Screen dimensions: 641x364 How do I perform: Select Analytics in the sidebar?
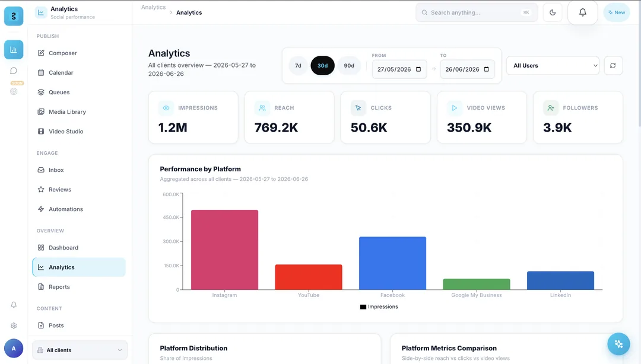coord(79,267)
